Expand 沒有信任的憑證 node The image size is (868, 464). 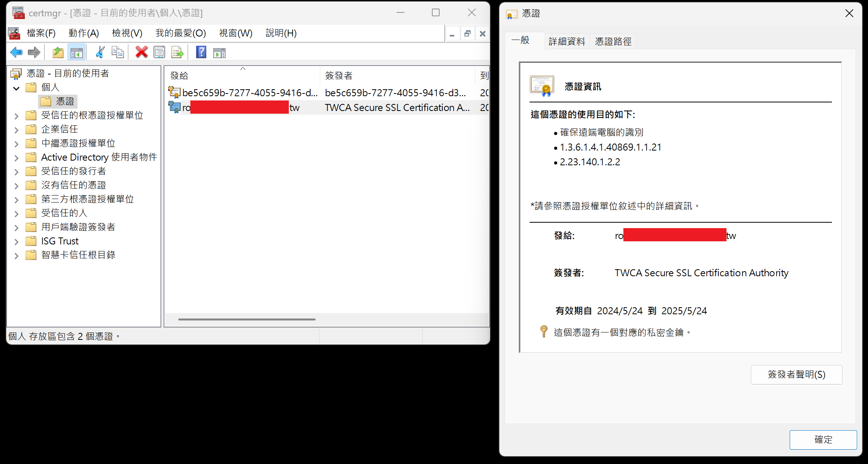(x=16, y=186)
